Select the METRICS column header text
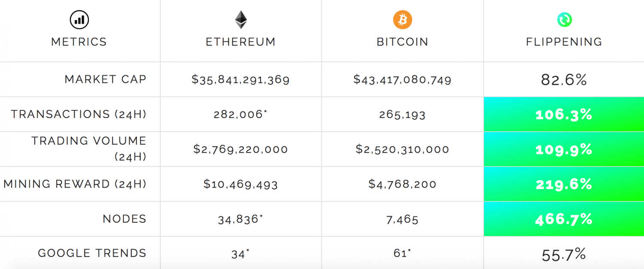 pos(79,42)
